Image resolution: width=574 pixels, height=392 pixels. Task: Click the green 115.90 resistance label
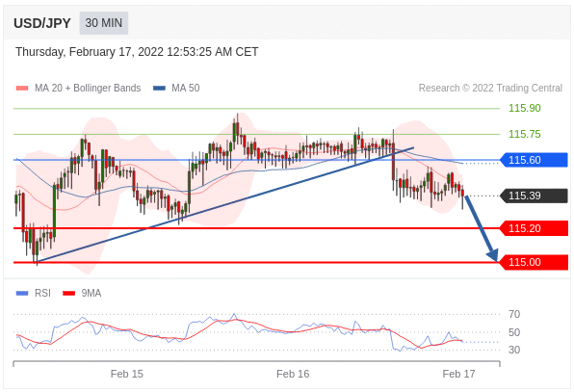point(524,108)
